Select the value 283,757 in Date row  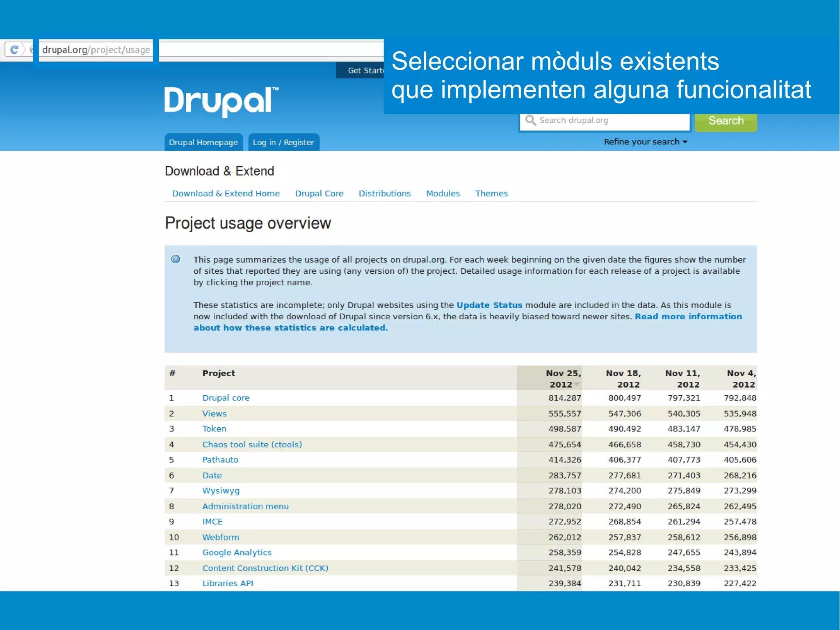tap(565, 475)
